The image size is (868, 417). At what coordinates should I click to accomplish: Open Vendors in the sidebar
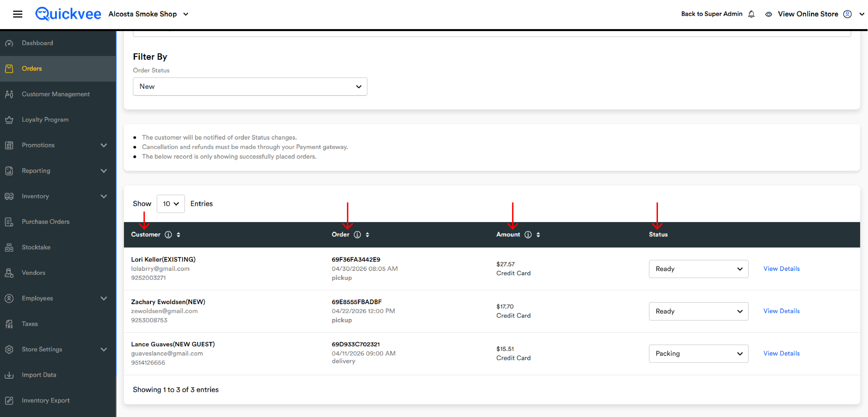[58, 273]
